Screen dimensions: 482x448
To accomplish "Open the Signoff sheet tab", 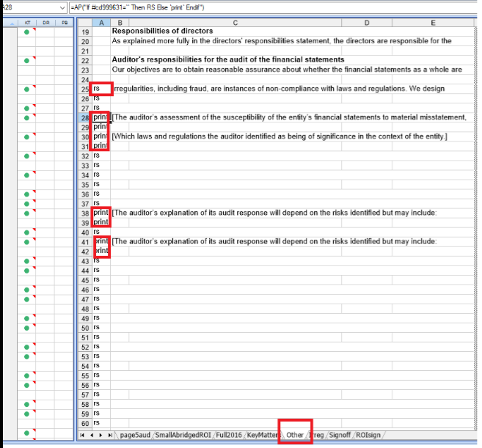I will (x=340, y=435).
